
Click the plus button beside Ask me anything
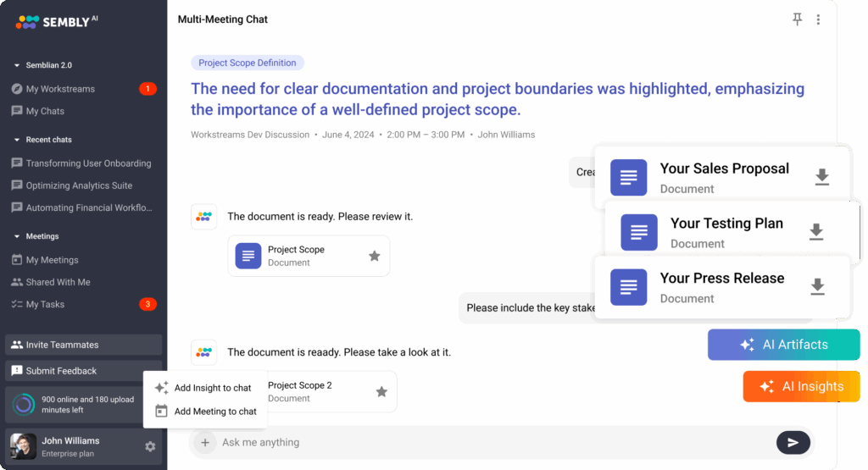(x=205, y=442)
